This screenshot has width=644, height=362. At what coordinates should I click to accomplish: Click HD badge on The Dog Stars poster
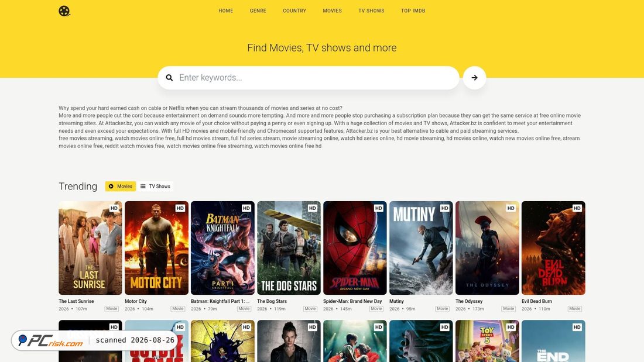tap(312, 208)
